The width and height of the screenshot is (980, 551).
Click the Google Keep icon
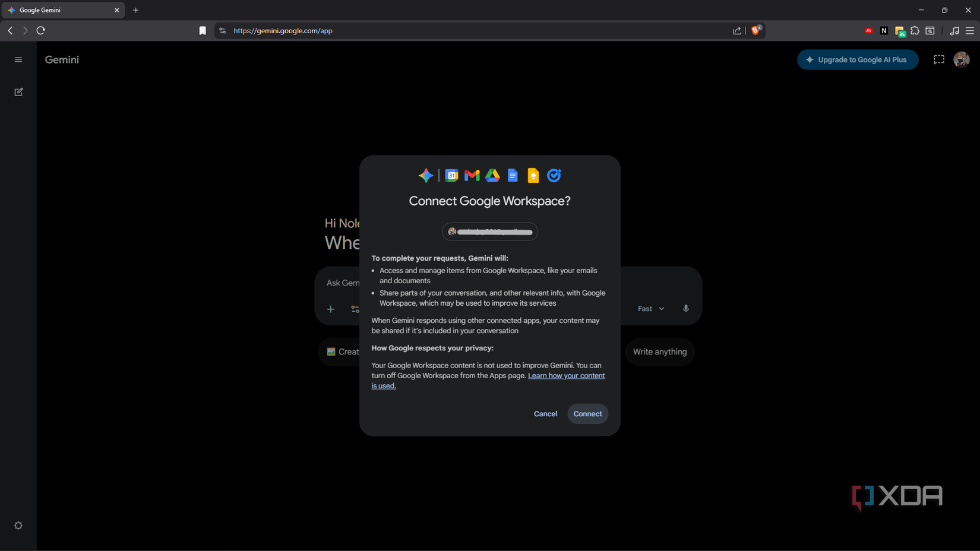[x=533, y=175]
